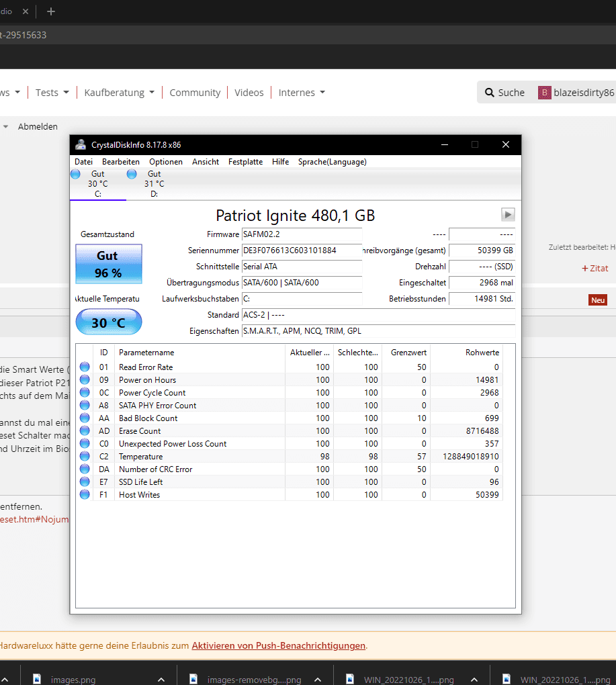616x685 pixels.
Task: Click the Firmware field SAFM02.2
Action: coord(302,234)
